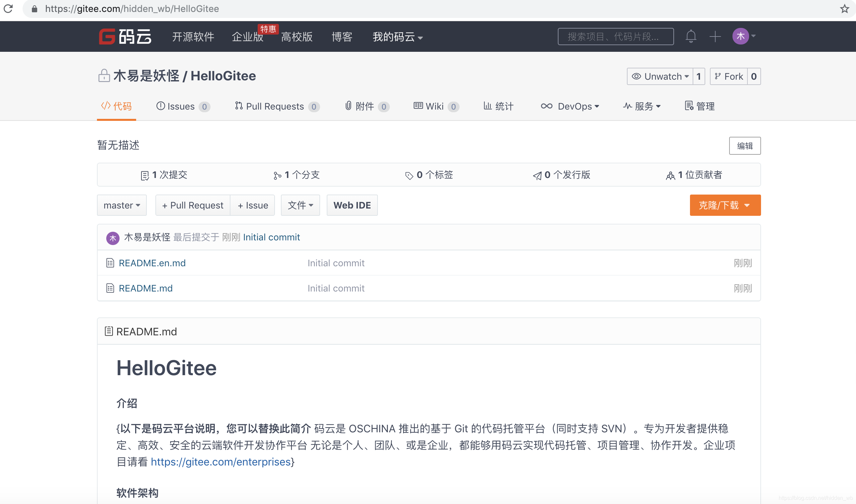Click 编辑 to edit description

coord(744,146)
